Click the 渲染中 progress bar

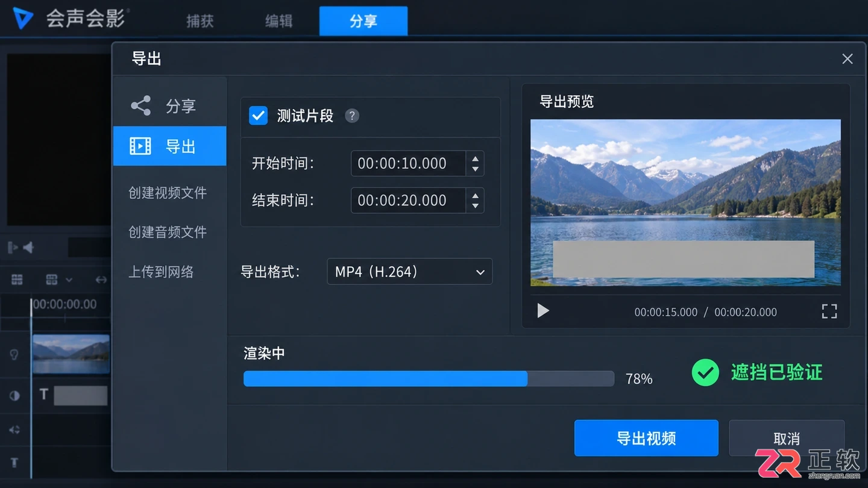coord(429,378)
